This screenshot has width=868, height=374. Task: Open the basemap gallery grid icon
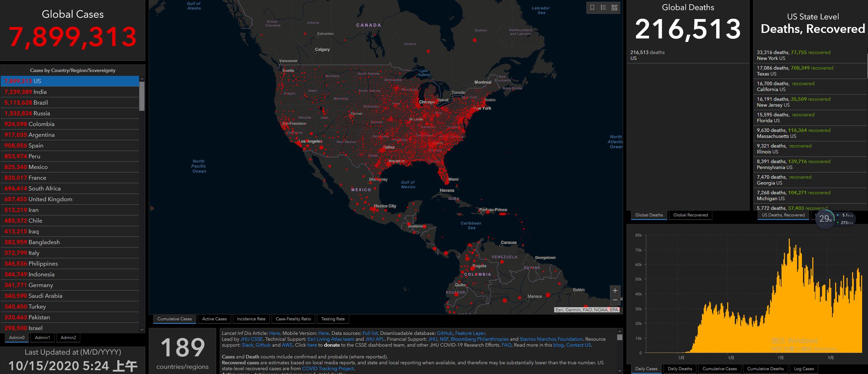point(614,8)
